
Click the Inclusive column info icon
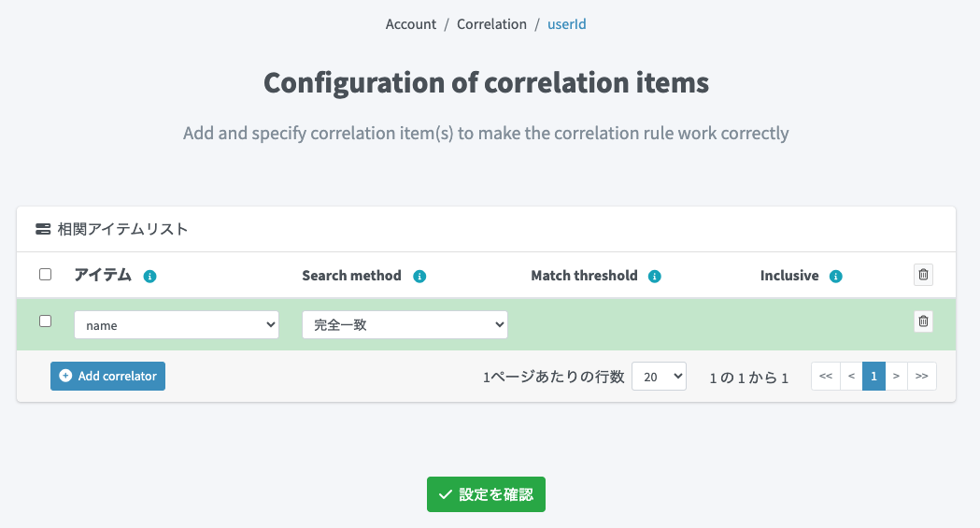(836, 277)
